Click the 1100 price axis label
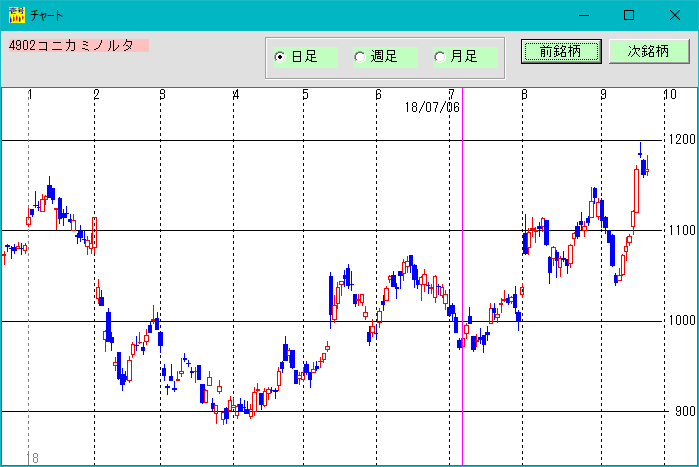Viewport: 699px width, 467px height. pos(682,230)
